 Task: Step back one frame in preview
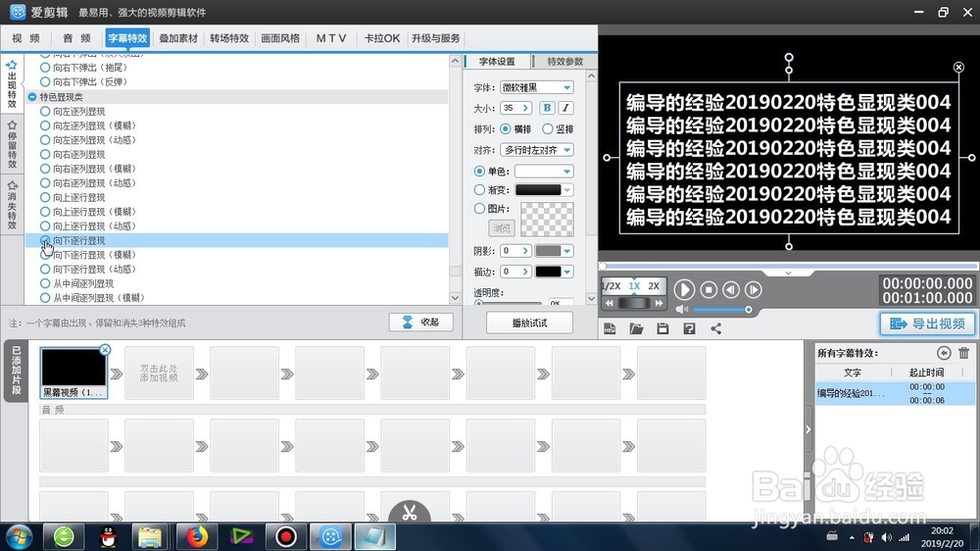[x=731, y=289]
